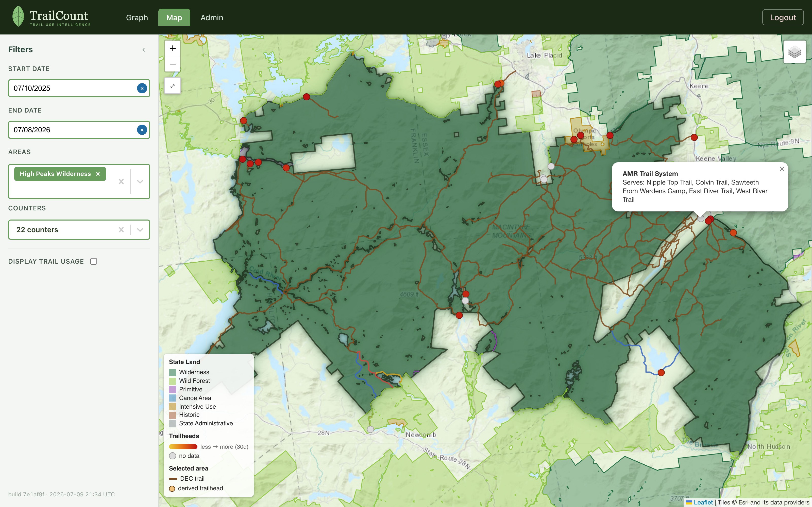Expand the Counters dropdown
The width and height of the screenshot is (812, 507).
pos(140,230)
